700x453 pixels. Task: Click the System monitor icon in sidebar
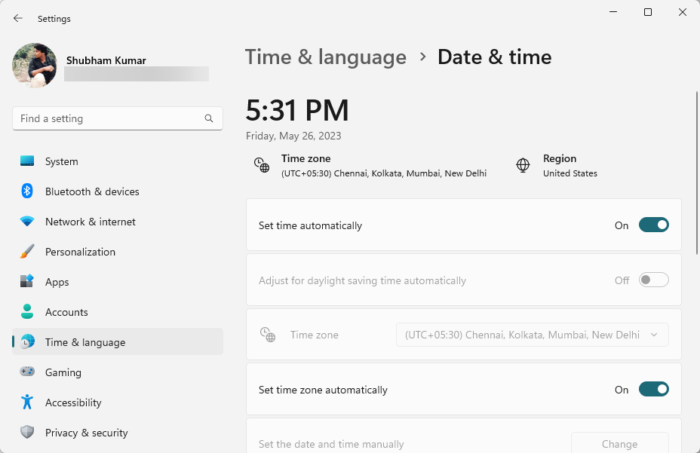27,161
